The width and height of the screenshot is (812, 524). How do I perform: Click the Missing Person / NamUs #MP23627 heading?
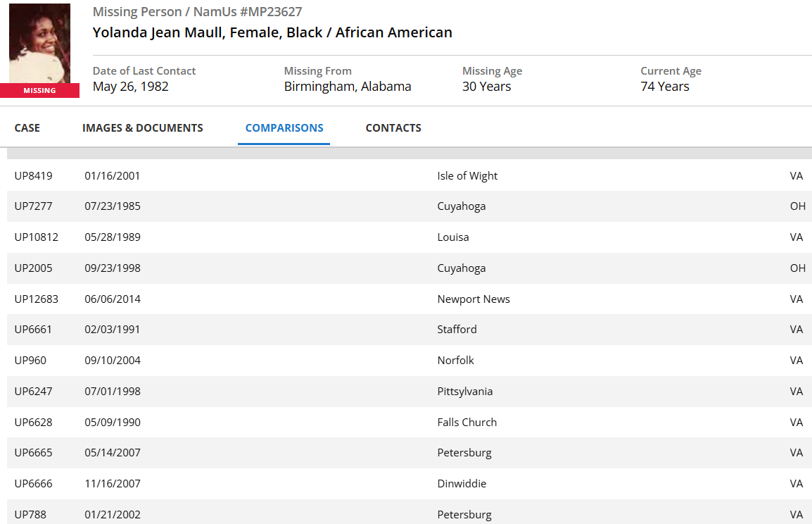(x=197, y=12)
